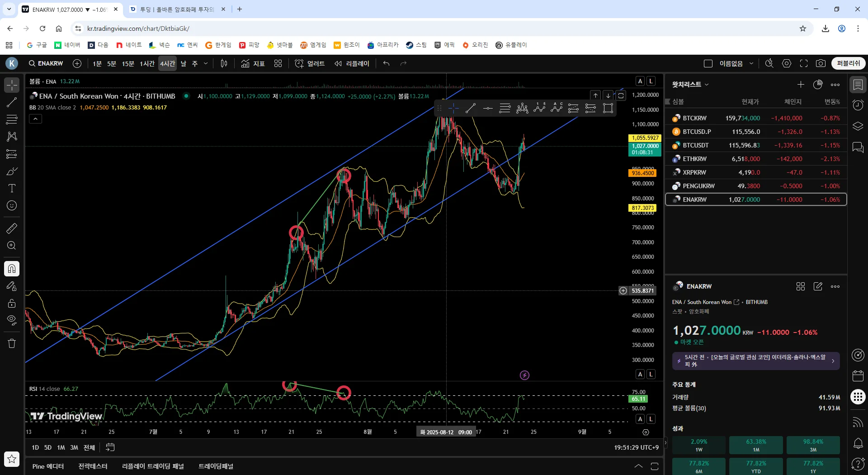Take a chart snapshot with camera icon

(821, 64)
